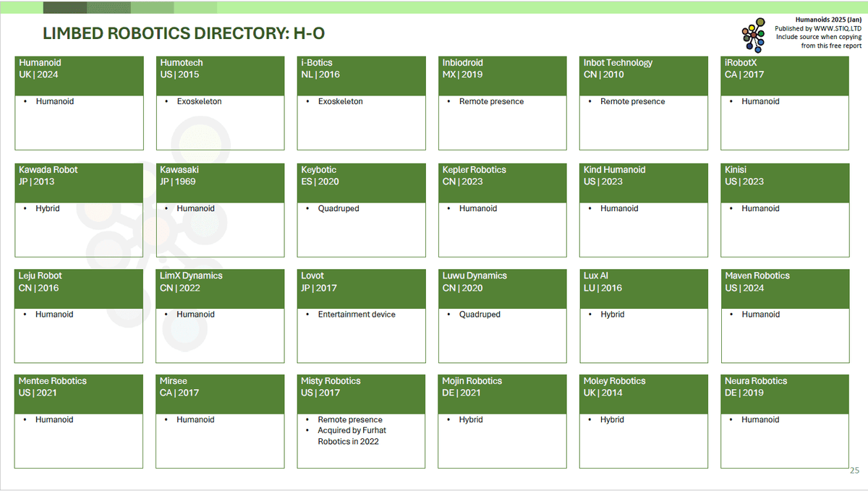Select the Quadruped bullet in the Keybotic card
Image resolution: width=868 pixels, height=491 pixels.
(x=339, y=208)
